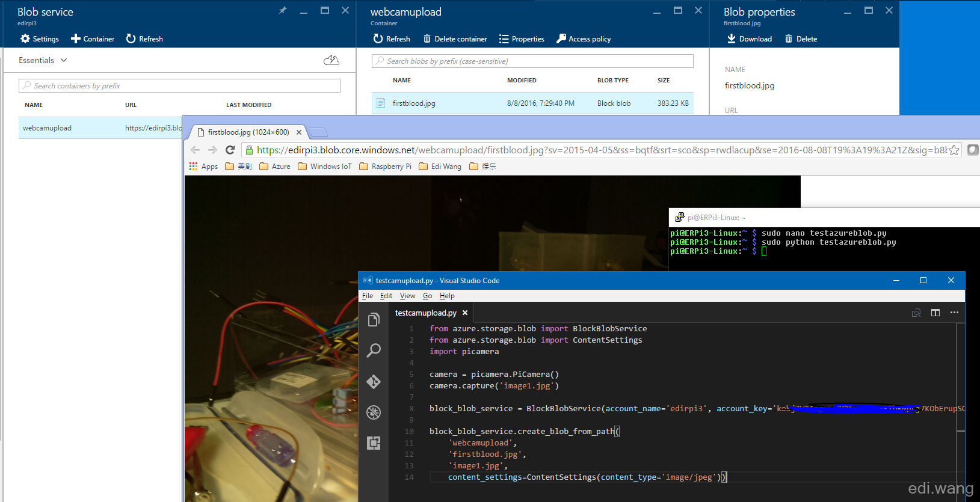980x502 pixels.
Task: Select the firstblood.jpg blob row
Action: click(x=533, y=103)
